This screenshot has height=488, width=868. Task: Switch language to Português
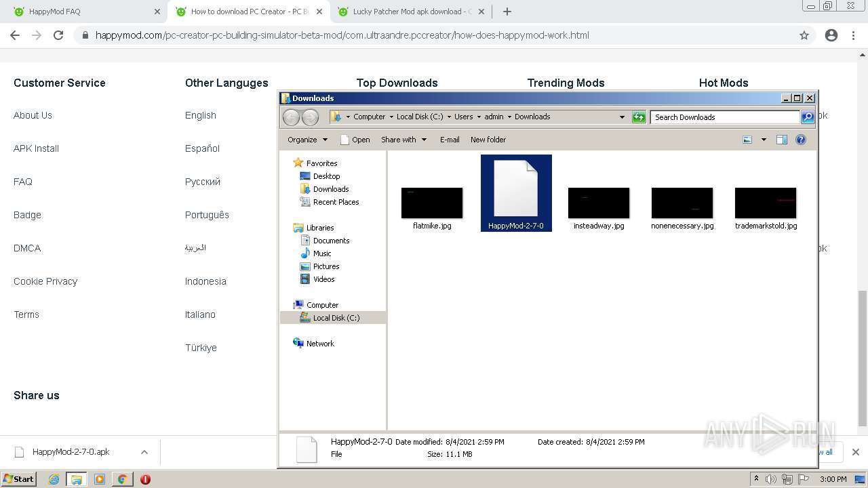click(207, 215)
